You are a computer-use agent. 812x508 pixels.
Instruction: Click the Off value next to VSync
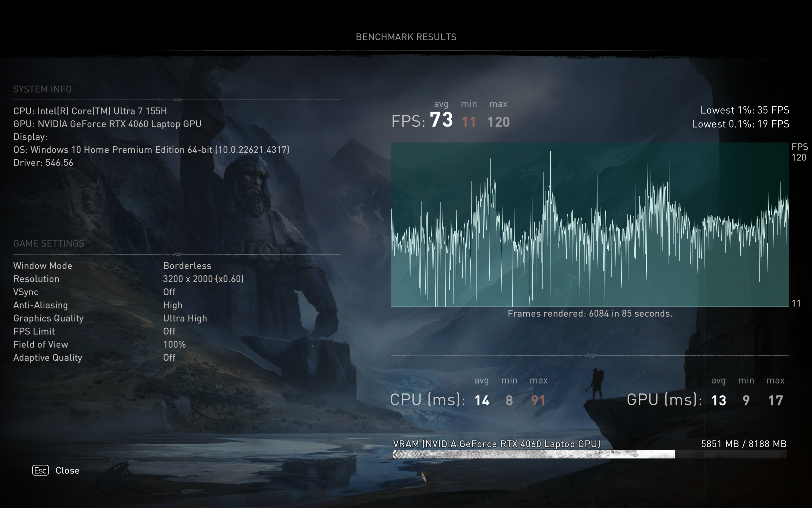pos(169,292)
